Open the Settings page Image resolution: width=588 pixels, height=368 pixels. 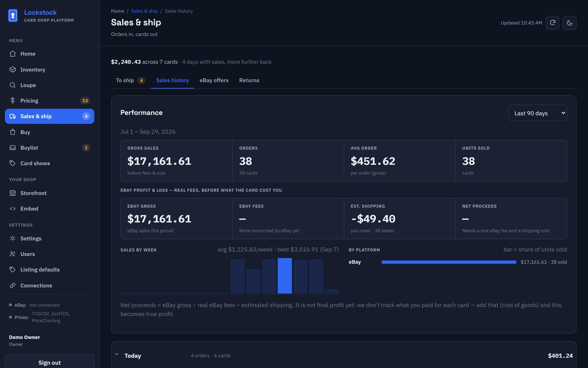point(50,238)
